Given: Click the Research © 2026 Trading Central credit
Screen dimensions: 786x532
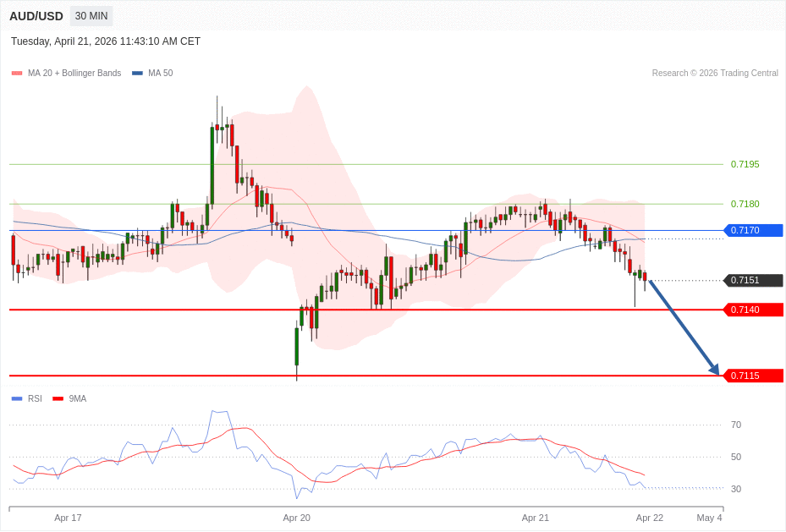Looking at the screenshot, I should pos(715,74).
